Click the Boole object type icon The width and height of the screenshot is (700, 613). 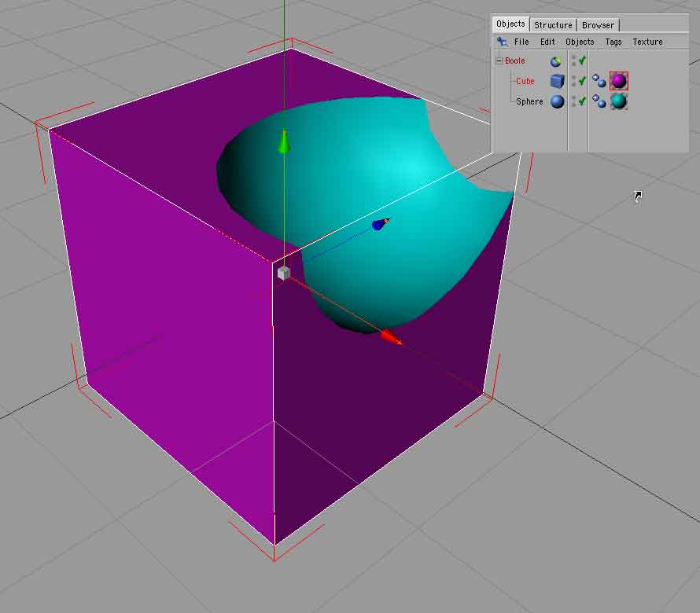coord(556,61)
